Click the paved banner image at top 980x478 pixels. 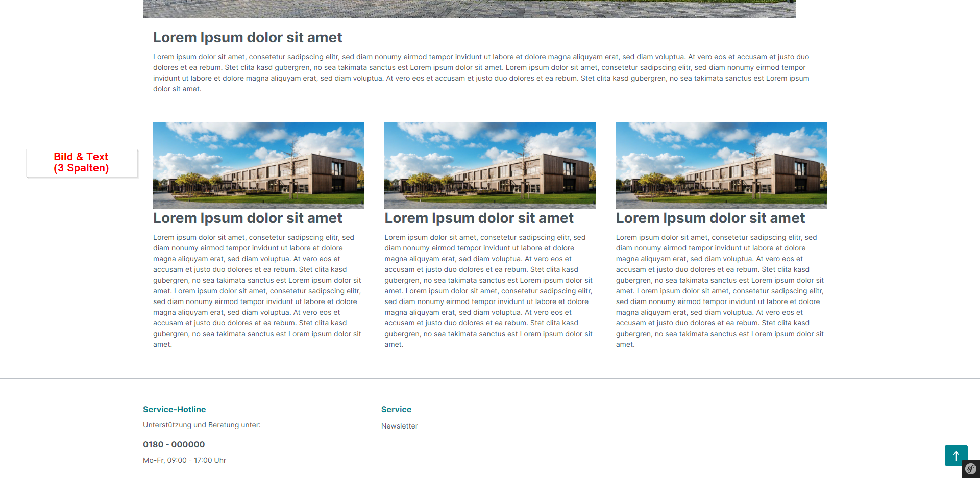(469, 9)
